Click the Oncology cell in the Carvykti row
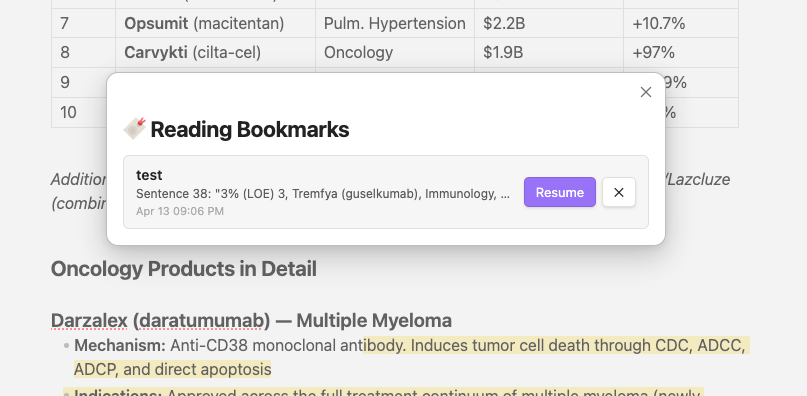Viewport: 807px width, 396px height. 395,53
